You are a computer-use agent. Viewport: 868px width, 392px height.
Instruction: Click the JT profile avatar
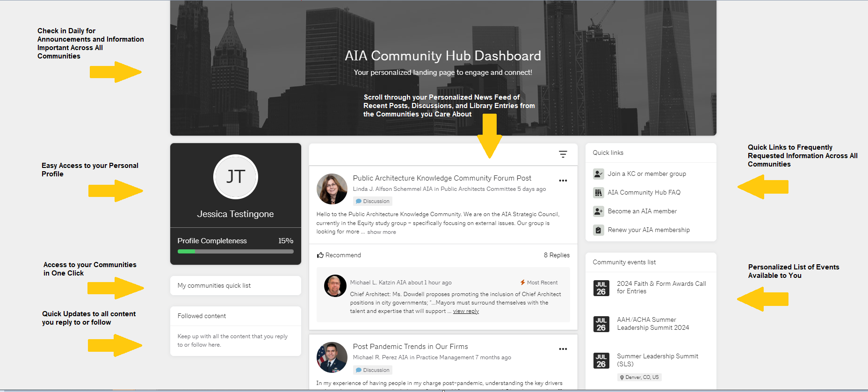pos(236,177)
